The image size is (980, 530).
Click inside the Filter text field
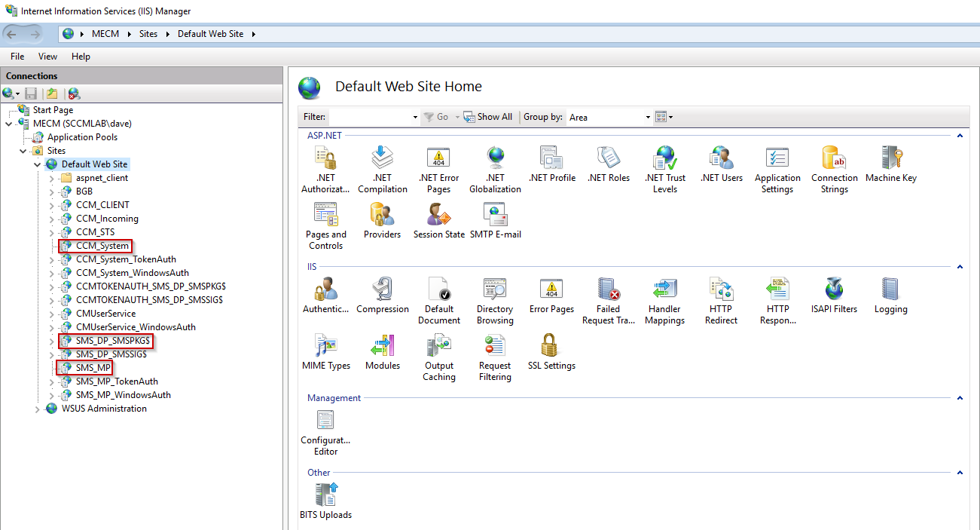pos(370,117)
